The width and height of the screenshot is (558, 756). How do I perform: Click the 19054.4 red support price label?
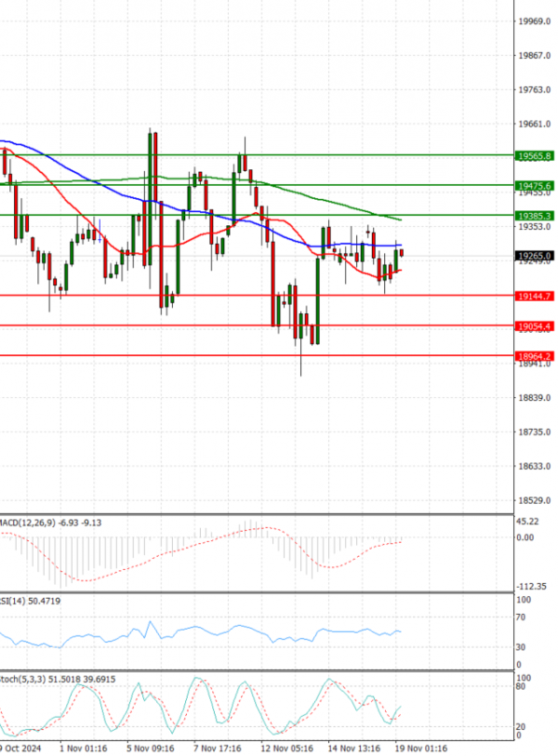click(x=534, y=326)
